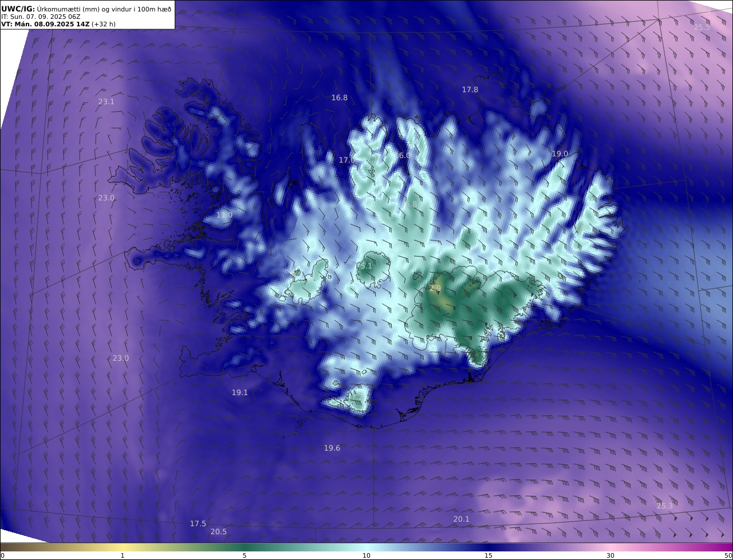Click the 19.1 value label on the map
The image size is (733, 560).
tap(240, 393)
